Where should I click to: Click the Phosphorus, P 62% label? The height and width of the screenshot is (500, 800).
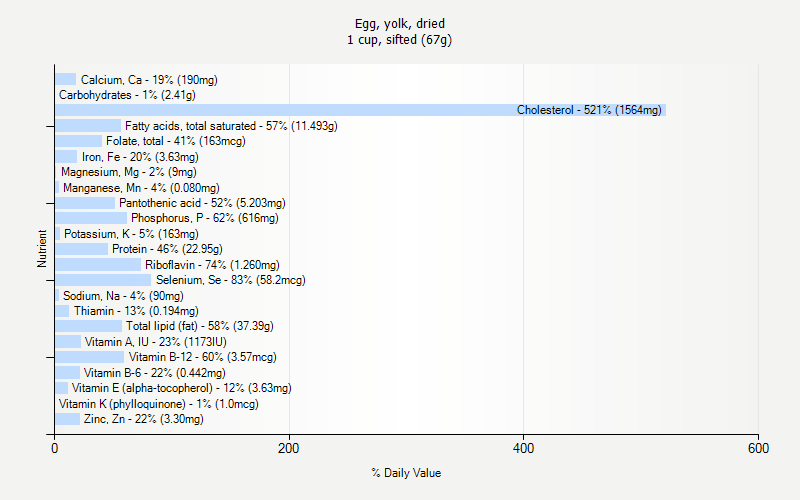204,218
